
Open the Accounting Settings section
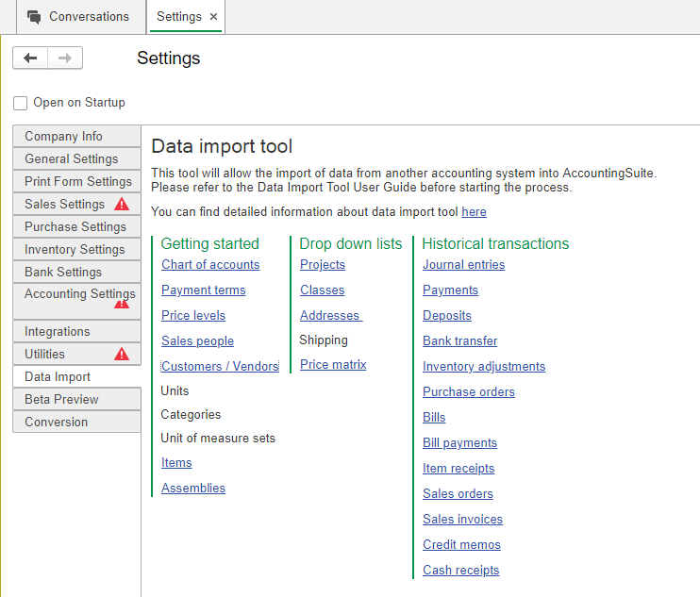76,301
